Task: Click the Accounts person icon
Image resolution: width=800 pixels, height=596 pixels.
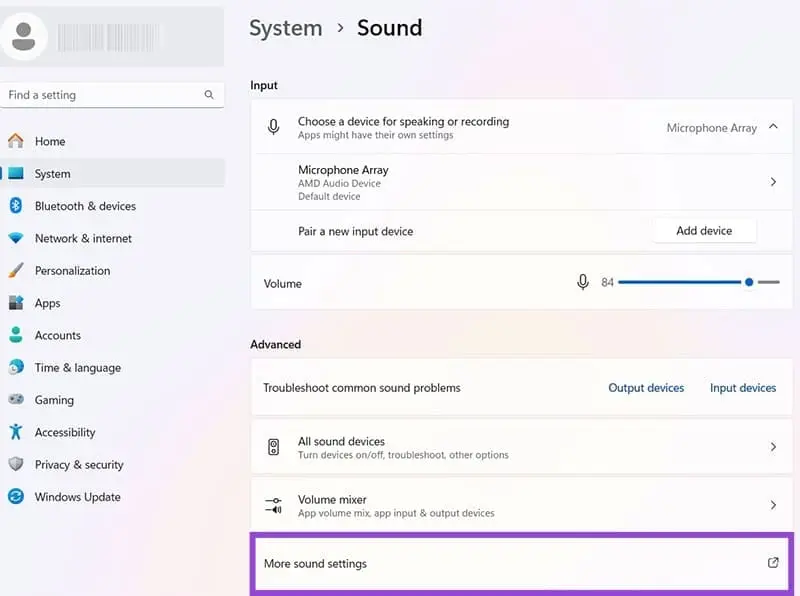Action: point(16,335)
